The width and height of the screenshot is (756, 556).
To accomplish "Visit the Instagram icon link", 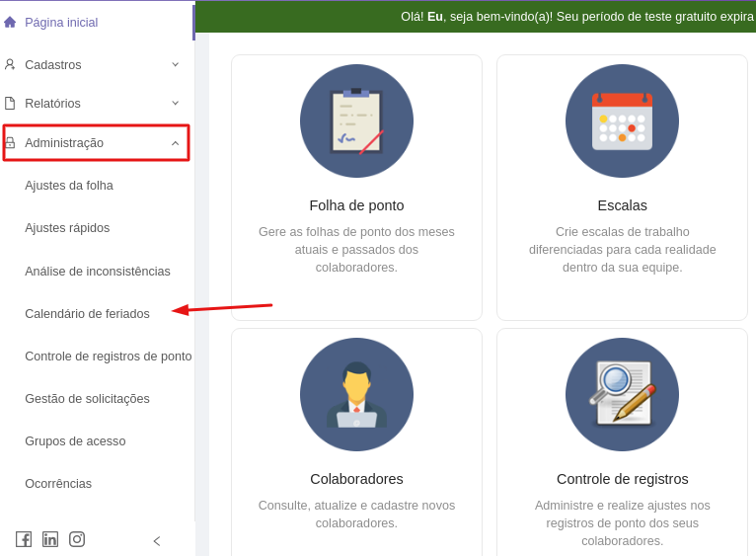I will [x=77, y=539].
